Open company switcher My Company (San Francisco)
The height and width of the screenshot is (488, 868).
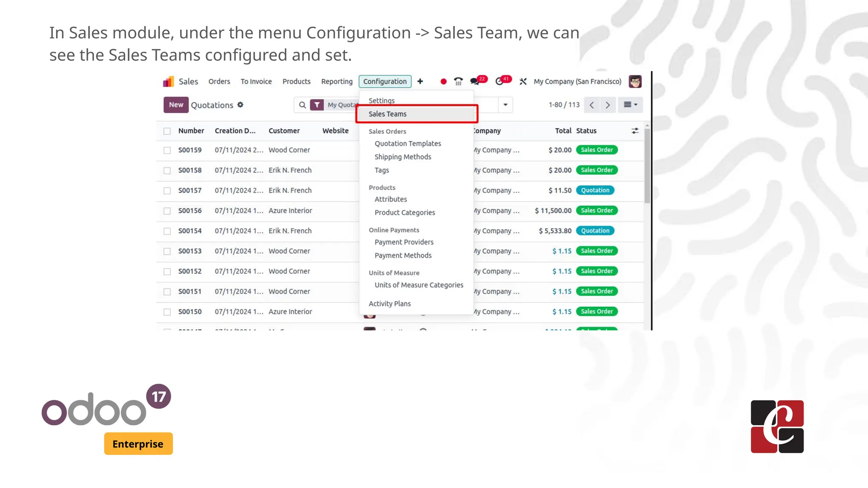(577, 81)
